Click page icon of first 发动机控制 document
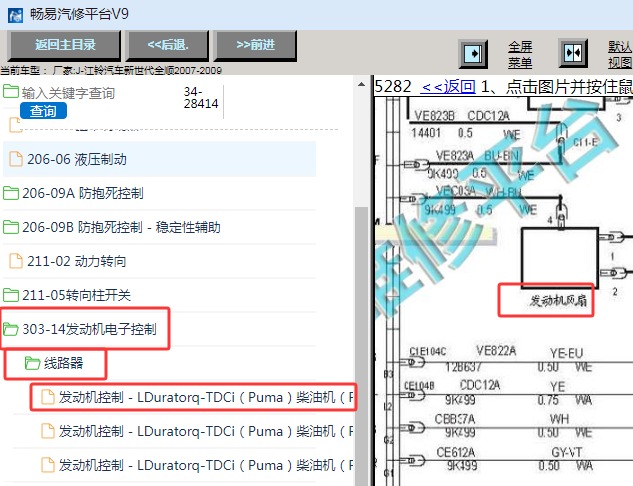 [x=48, y=397]
